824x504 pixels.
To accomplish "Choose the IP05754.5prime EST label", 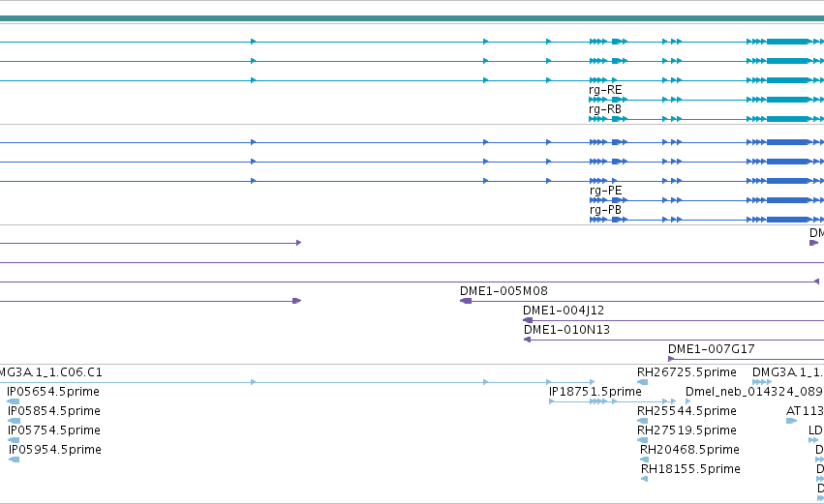I will point(54,430).
